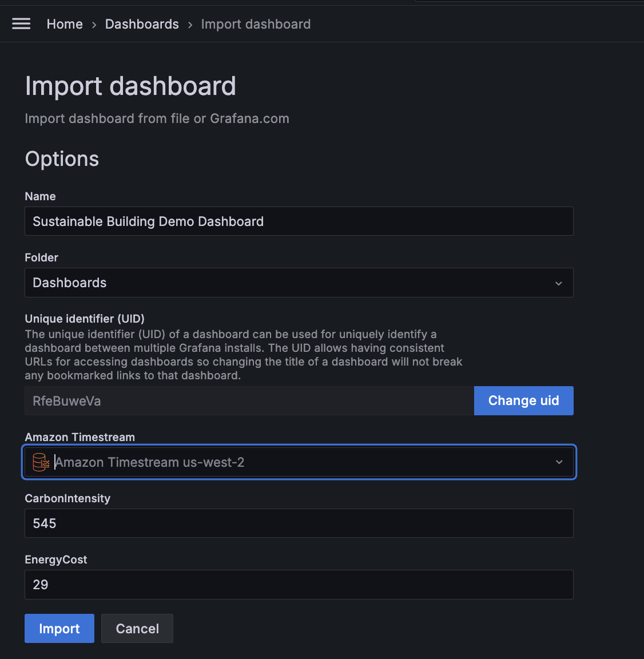Go to Home breadcrumb

coord(64,24)
